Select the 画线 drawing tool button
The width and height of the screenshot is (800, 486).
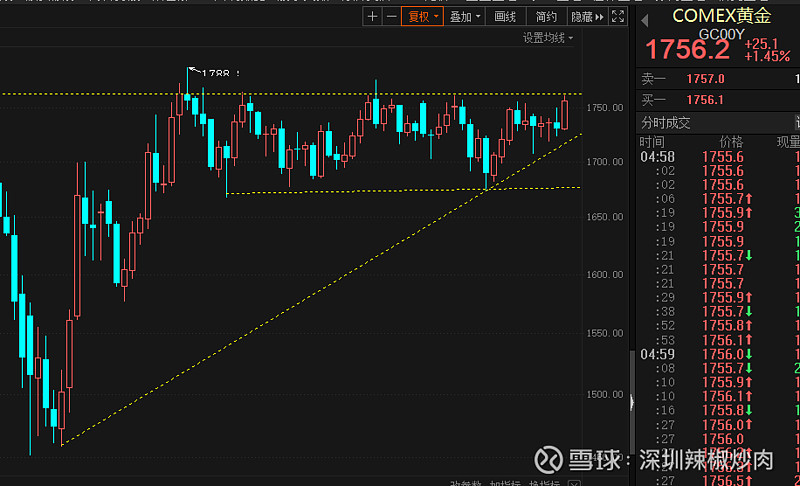coord(505,17)
